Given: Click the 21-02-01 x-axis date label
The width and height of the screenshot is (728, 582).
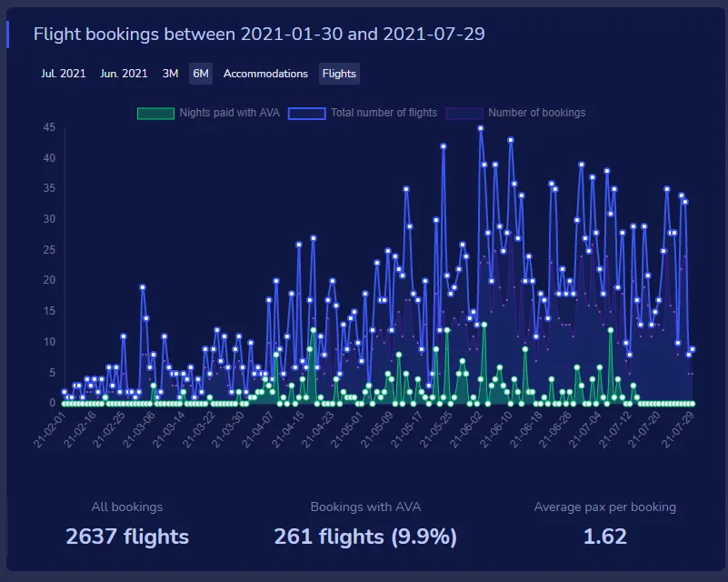Looking at the screenshot, I should (49, 430).
